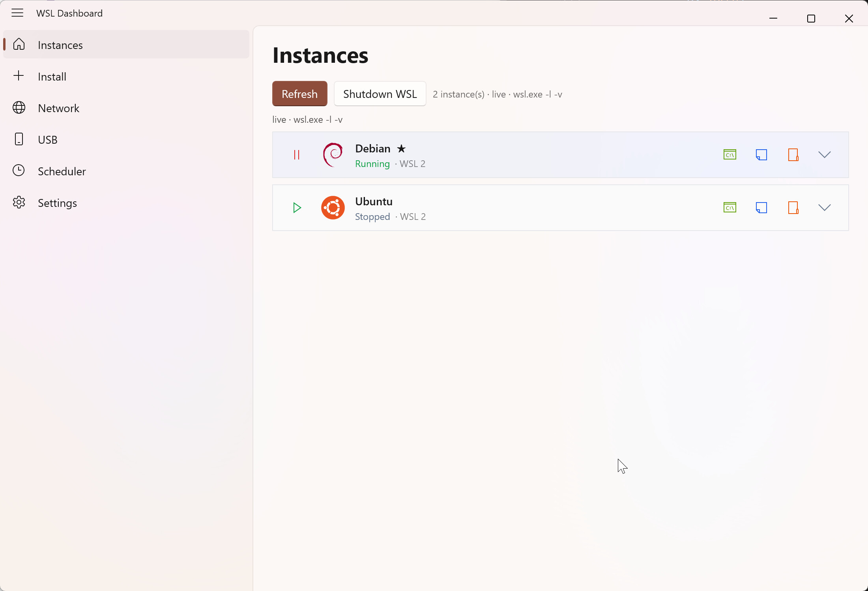Screen dimensions: 868x591
Task: Click the green Running status text
Action: pos(372,164)
